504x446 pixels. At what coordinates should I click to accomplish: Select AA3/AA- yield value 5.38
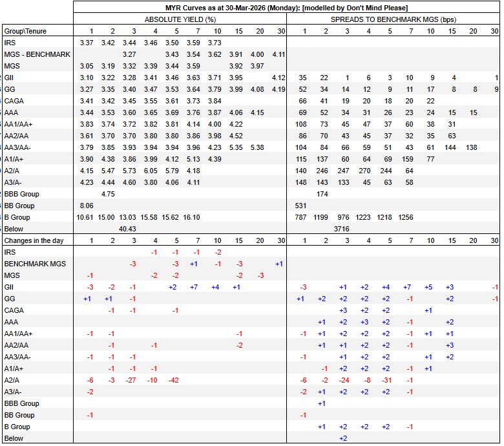click(257, 147)
